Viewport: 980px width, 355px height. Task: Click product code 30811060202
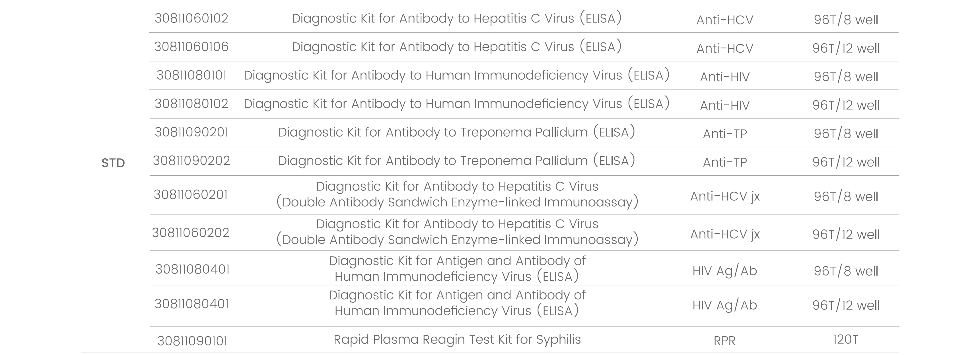click(191, 233)
